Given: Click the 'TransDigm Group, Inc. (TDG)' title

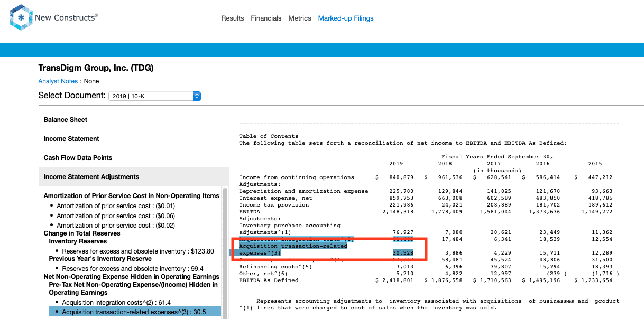Looking at the screenshot, I should (x=96, y=68).
